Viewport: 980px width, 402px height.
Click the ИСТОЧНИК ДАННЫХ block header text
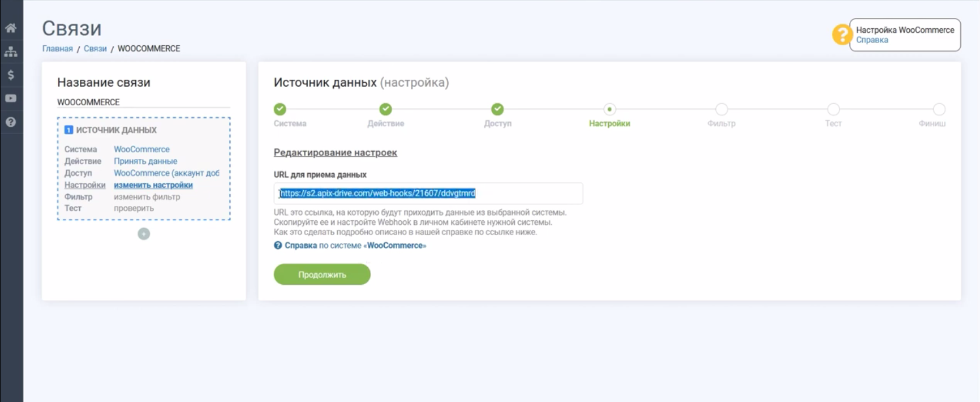pos(117,130)
